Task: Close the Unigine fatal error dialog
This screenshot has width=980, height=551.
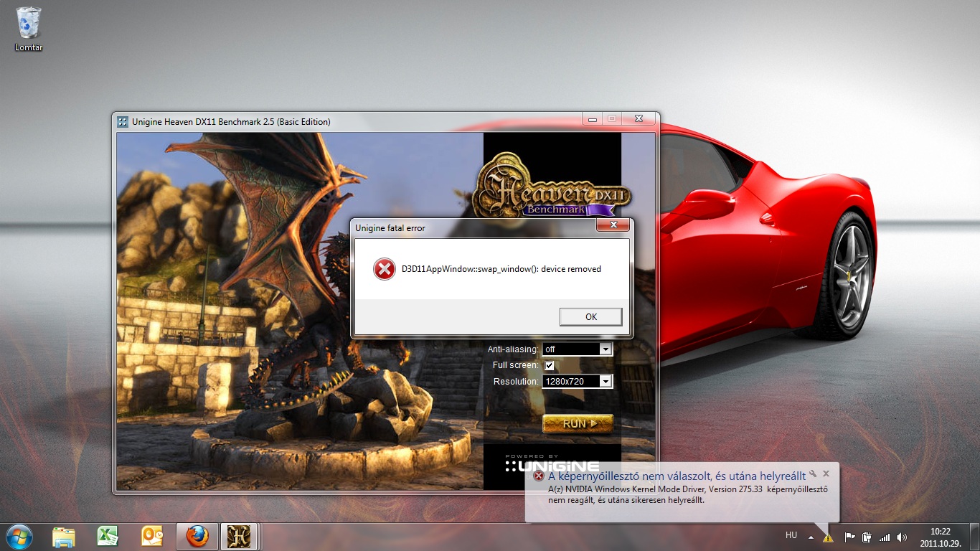Action: pyautogui.click(x=613, y=225)
